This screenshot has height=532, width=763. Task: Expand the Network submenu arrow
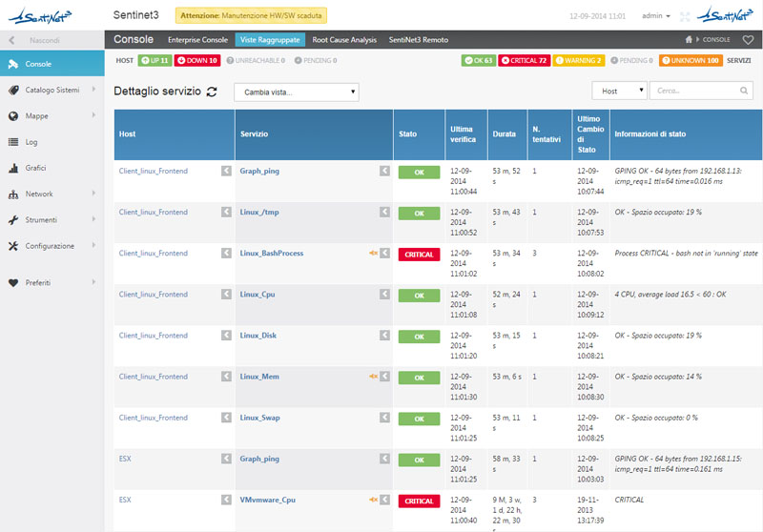point(93,194)
